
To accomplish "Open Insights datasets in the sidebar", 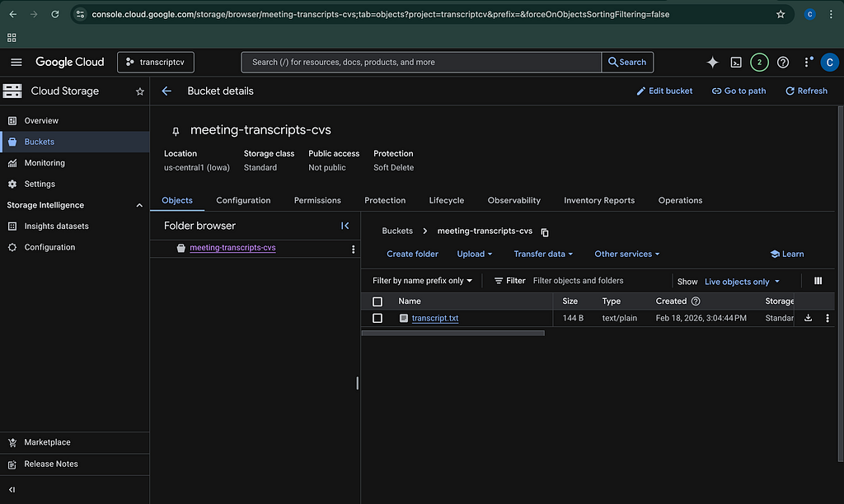I will point(75,226).
